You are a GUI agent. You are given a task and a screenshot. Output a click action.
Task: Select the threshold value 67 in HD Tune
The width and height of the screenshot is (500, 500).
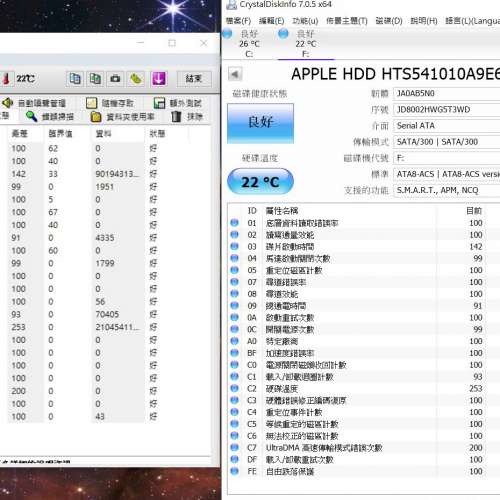(53, 212)
